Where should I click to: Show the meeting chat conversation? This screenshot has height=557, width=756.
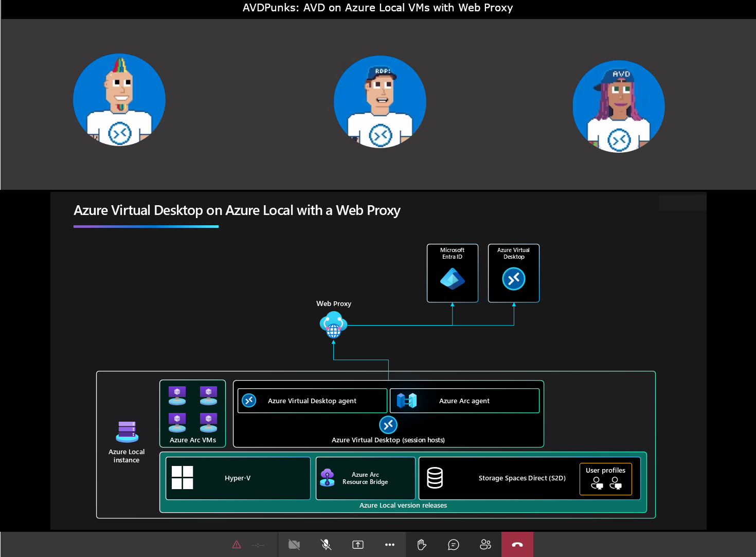(x=454, y=545)
